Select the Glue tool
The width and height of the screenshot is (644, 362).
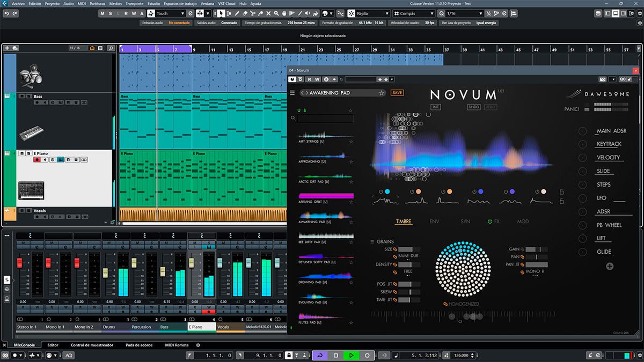pyautogui.click(x=261, y=13)
